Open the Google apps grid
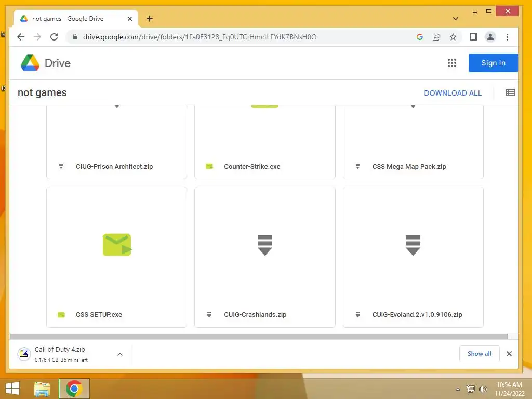The width and height of the screenshot is (532, 399). point(451,63)
